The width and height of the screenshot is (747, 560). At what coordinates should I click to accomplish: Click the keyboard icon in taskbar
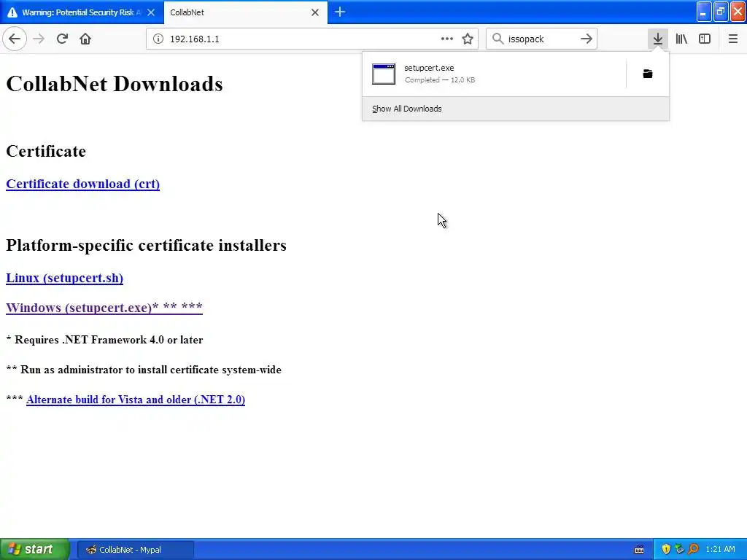pyautogui.click(x=639, y=550)
